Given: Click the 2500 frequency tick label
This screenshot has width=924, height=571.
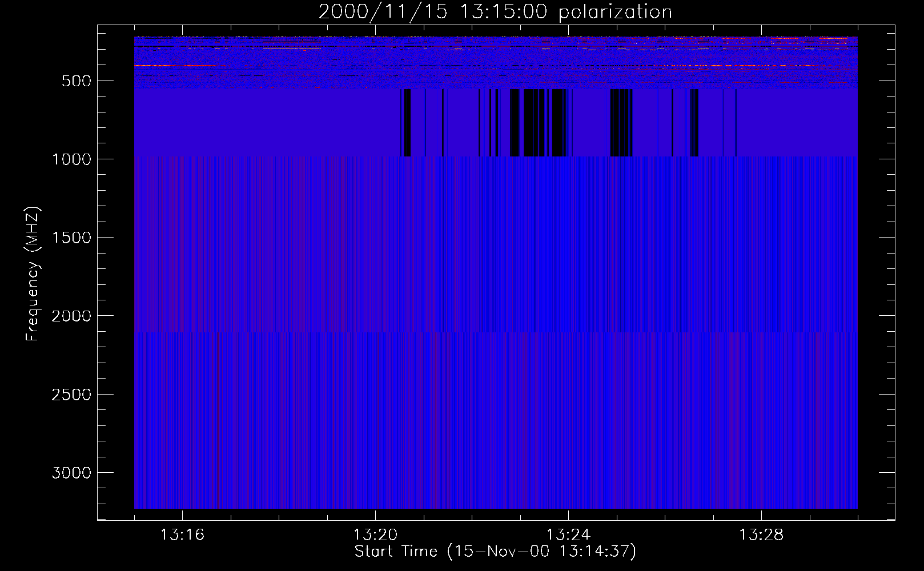Looking at the screenshot, I should coord(71,395).
